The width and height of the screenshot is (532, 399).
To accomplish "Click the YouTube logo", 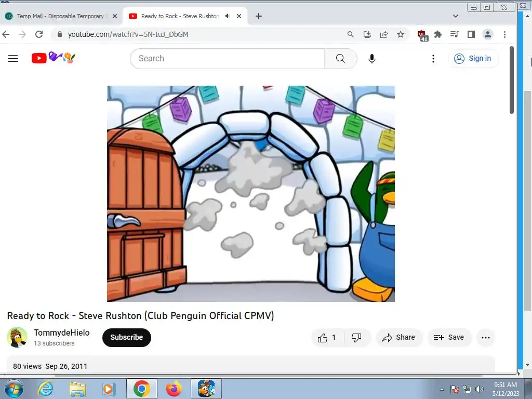I will 54,58.
